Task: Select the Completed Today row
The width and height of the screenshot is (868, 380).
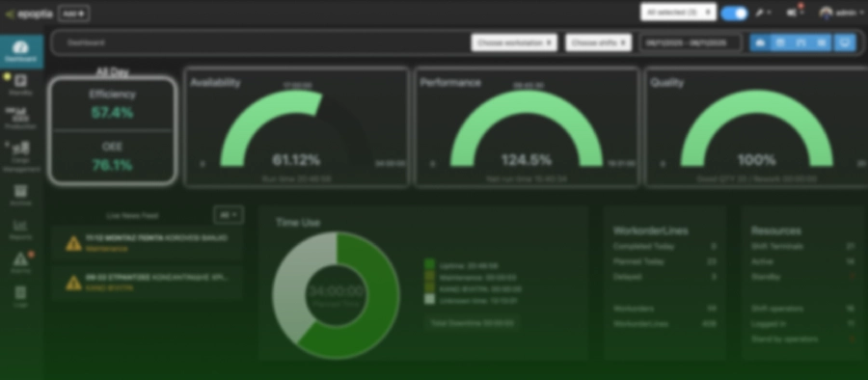Action: 665,246
